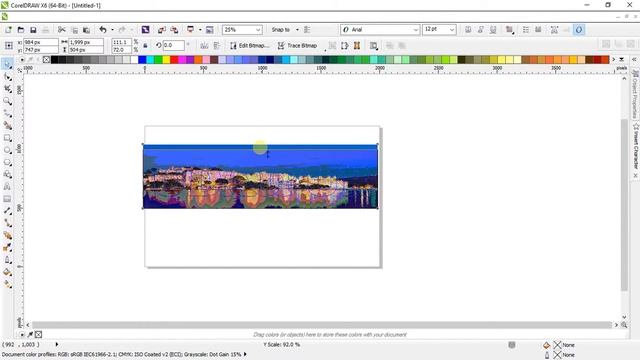Toggle the highlighted active toolbar option
Screen dimensions: 640x360
click(579, 30)
